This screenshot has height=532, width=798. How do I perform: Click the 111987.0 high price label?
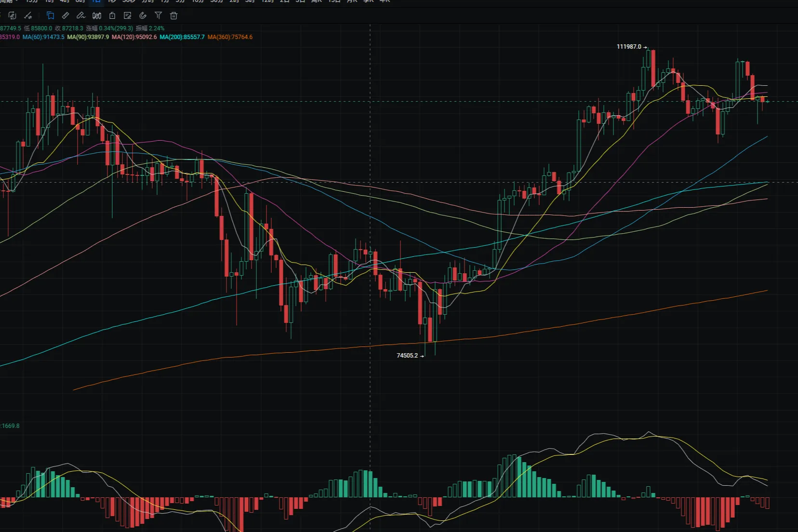pos(629,47)
